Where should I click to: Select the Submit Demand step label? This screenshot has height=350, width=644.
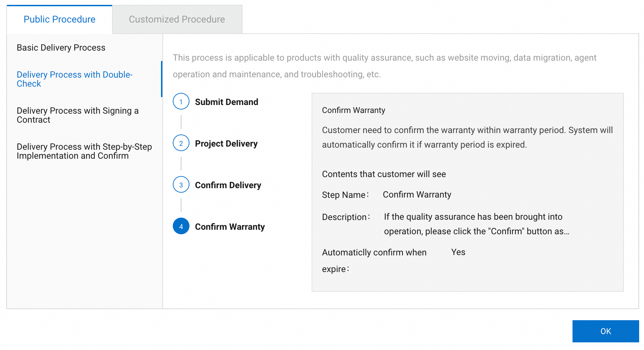tap(226, 102)
